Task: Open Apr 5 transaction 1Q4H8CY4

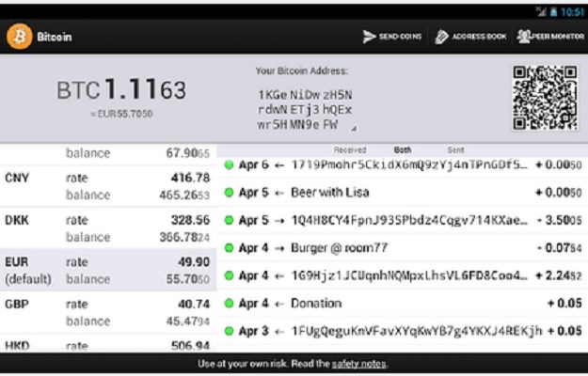Action: (x=403, y=220)
